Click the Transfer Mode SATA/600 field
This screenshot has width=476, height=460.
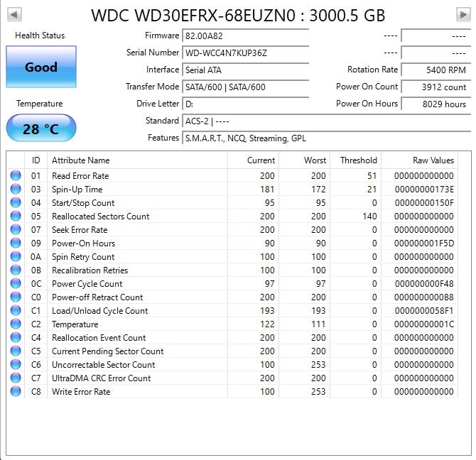pyautogui.click(x=245, y=87)
